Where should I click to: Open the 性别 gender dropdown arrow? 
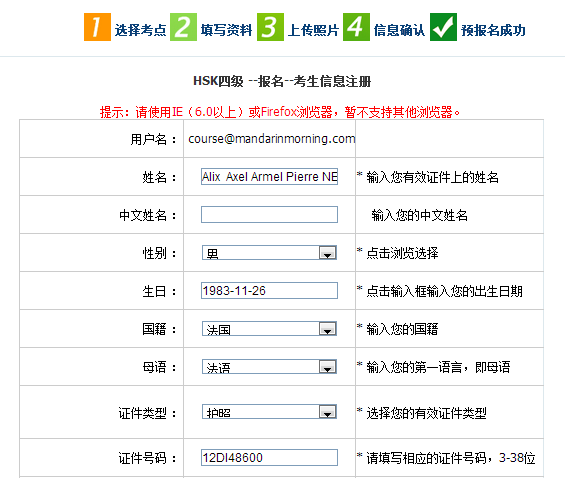pos(328,253)
